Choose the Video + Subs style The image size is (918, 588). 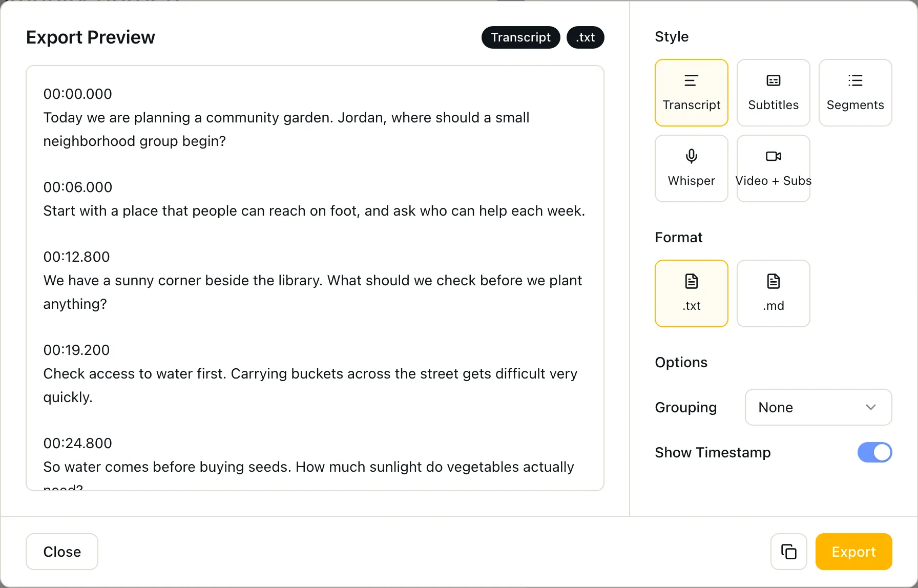pyautogui.click(x=773, y=169)
